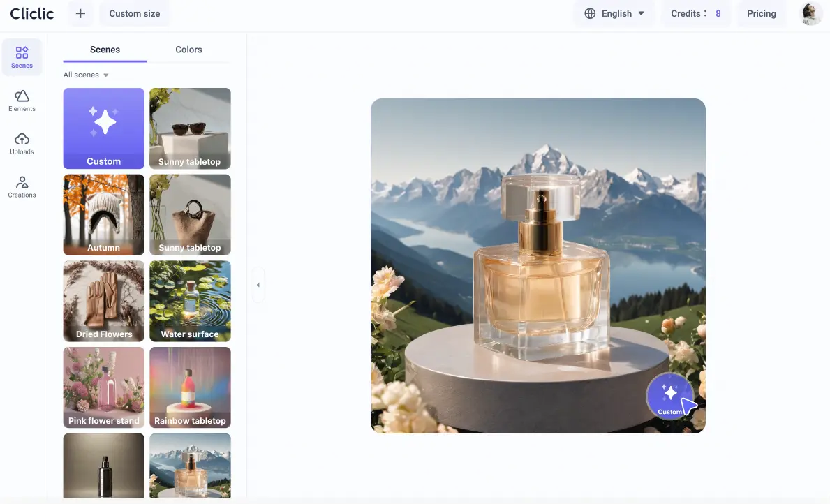
Task: Click the Custom size button
Action: 134,13
